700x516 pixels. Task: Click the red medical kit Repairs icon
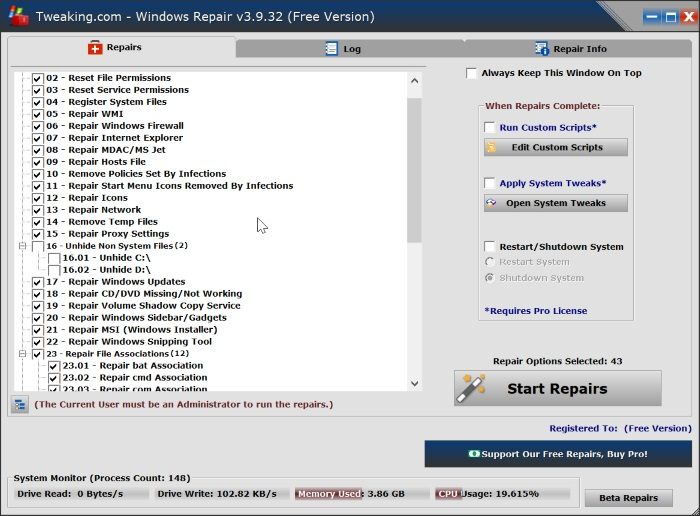point(95,47)
